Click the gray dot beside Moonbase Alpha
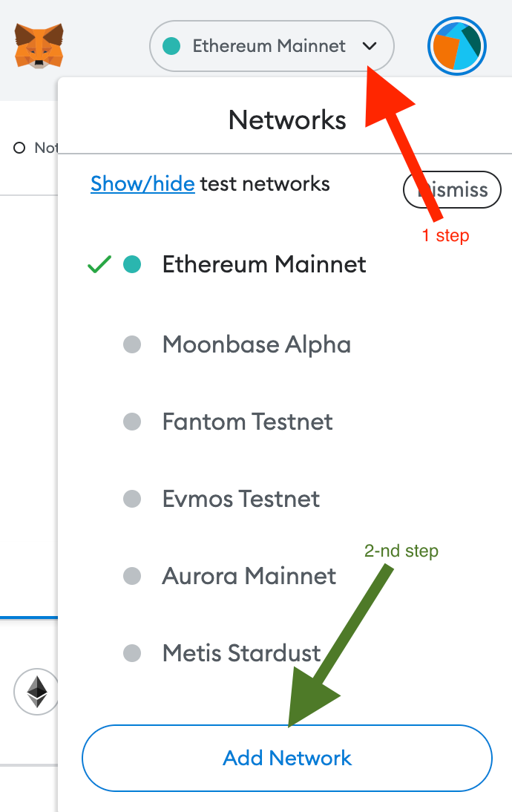 132,344
